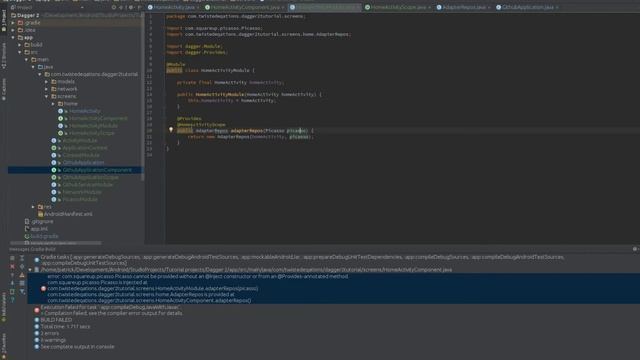The image size is (640, 360).
Task: Collapse the src folder node
Action: (20, 52)
